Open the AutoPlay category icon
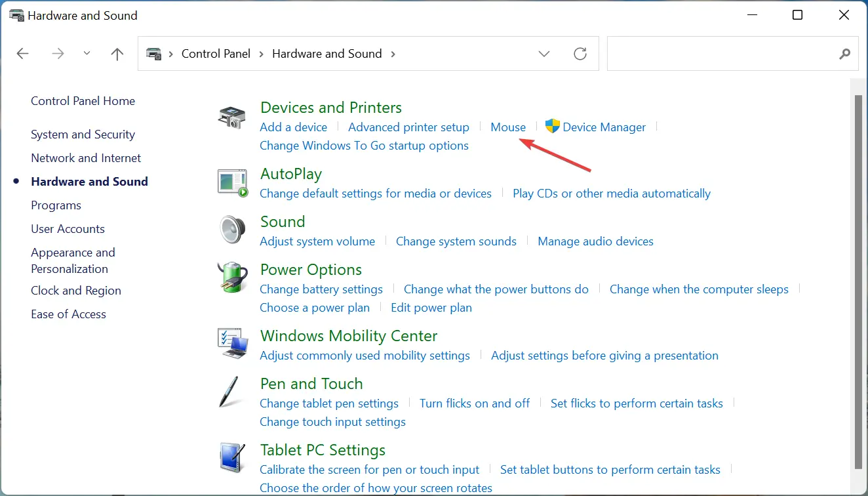This screenshot has height=496, width=868. click(x=233, y=183)
